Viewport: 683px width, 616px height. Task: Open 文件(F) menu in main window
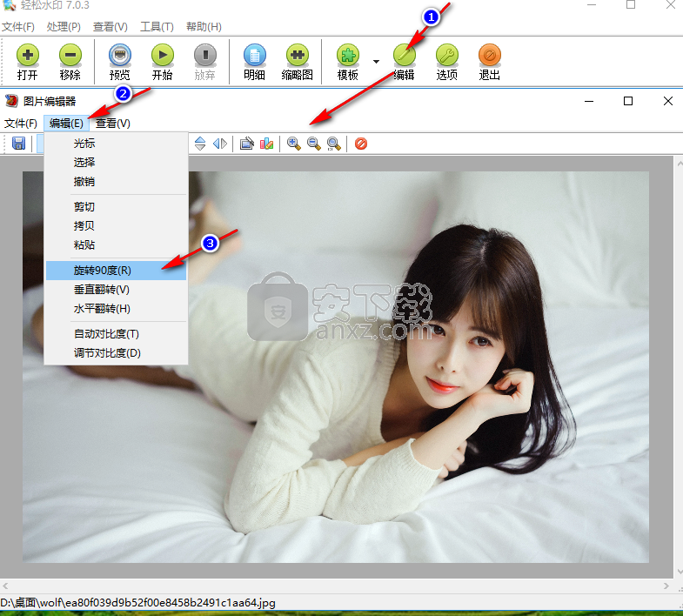18,27
